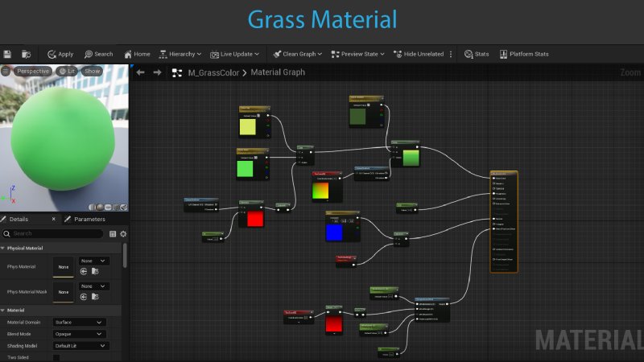Apply the material changes

(x=60, y=54)
